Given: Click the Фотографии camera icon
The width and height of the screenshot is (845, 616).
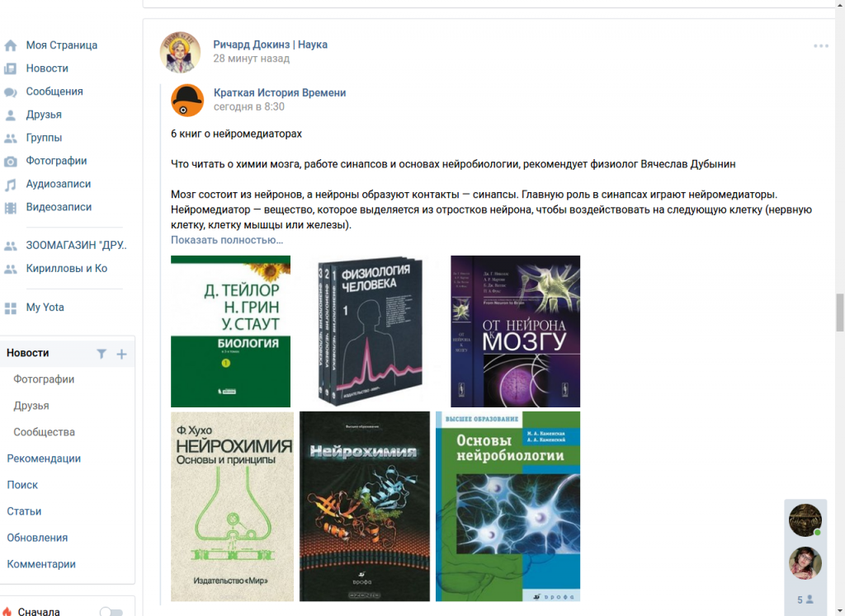Looking at the screenshot, I should [x=10, y=162].
